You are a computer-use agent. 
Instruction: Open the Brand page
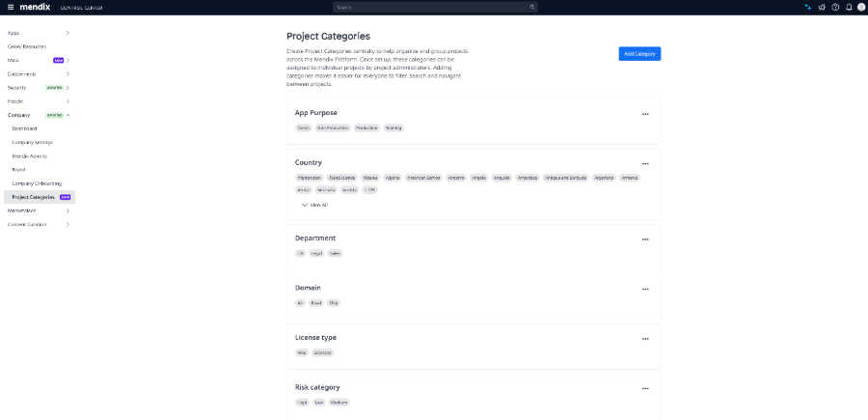[19, 170]
